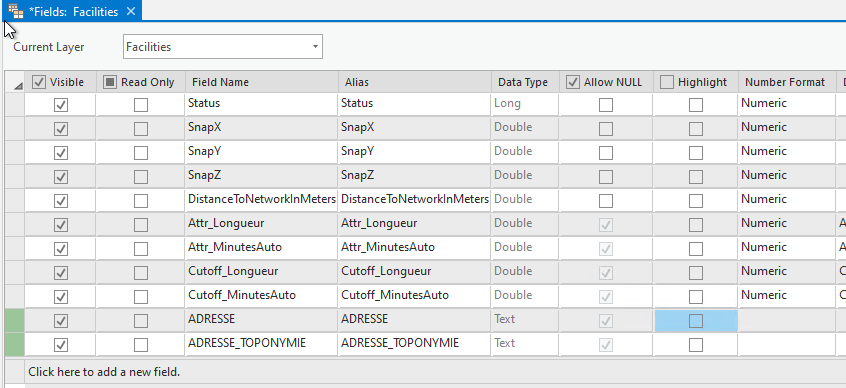Click Numeric number format for Status field
Screen dimensions: 846x388
(787, 104)
